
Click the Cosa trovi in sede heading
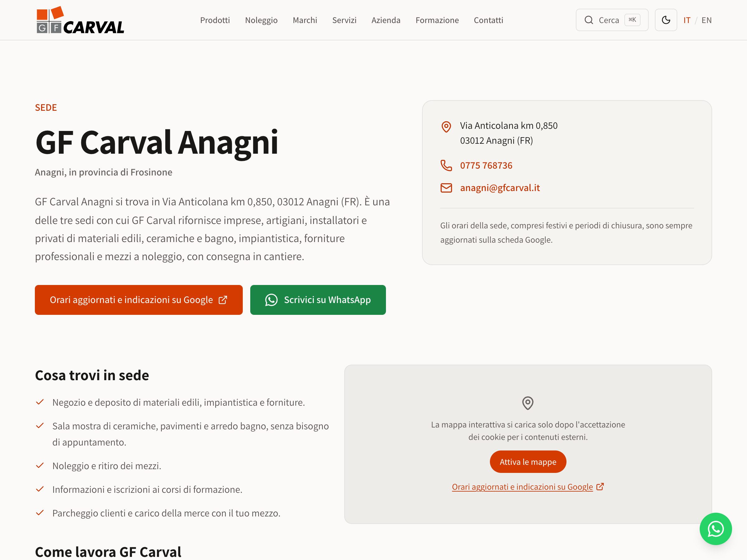(x=92, y=376)
